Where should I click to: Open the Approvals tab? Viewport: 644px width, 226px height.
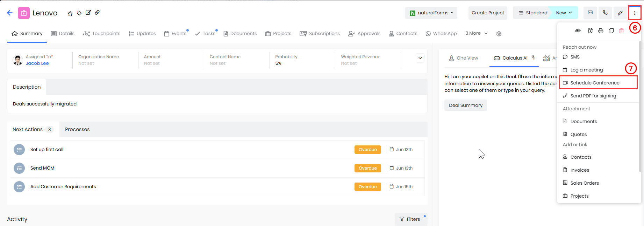364,34
